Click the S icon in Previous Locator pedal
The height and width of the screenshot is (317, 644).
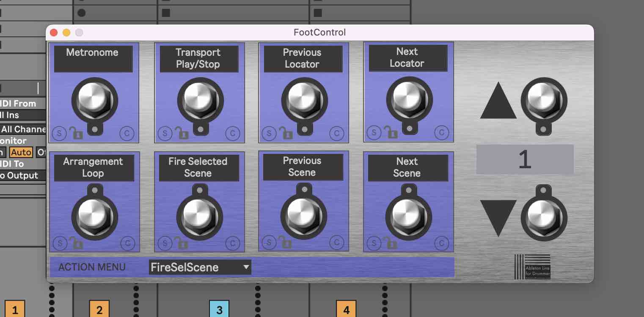point(269,134)
